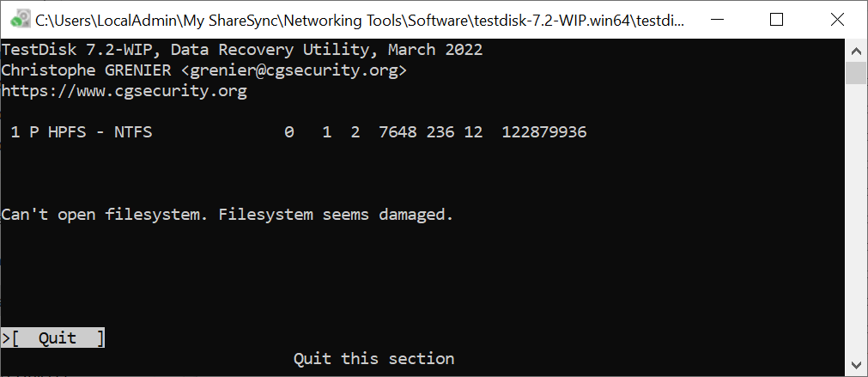
Task: Click the scrollbar down arrow
Action: click(x=856, y=365)
